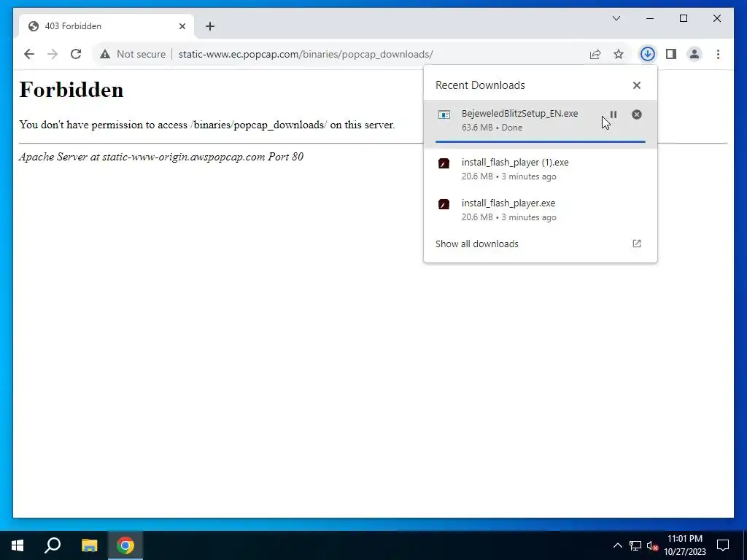Click the muted volume tray icon
This screenshot has width=747, height=560.
652,545
